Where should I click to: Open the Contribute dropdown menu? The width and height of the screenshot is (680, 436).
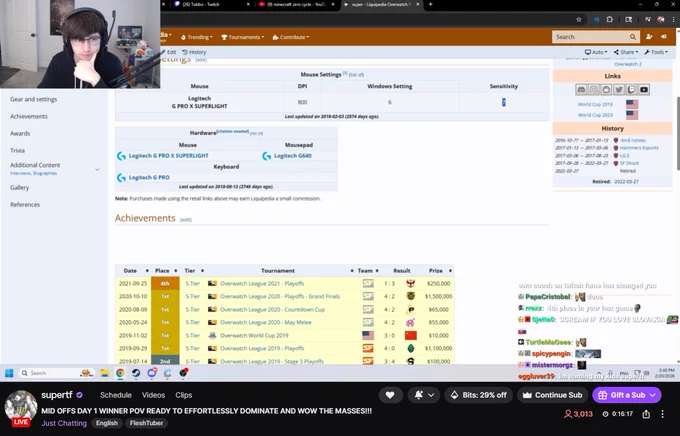coord(291,37)
